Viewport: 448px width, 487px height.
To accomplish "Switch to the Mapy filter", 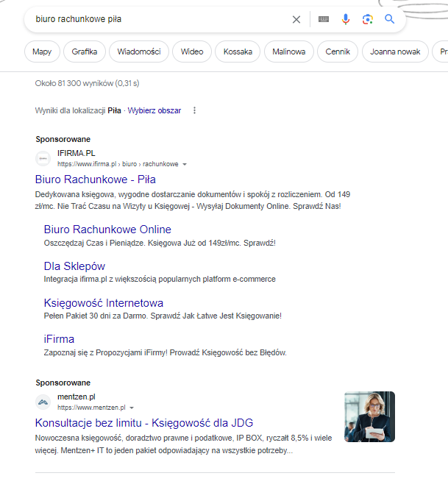I will tap(42, 51).
